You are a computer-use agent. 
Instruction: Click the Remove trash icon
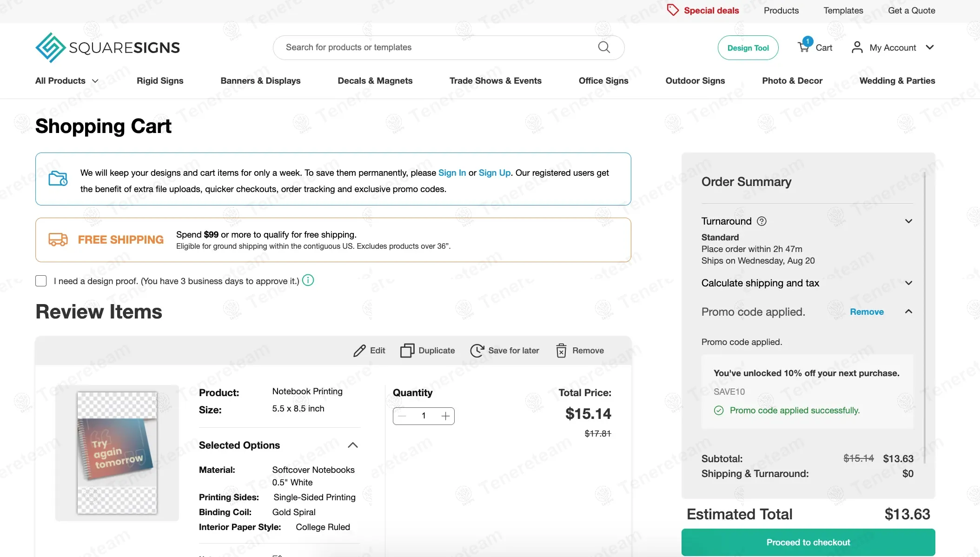(x=561, y=351)
